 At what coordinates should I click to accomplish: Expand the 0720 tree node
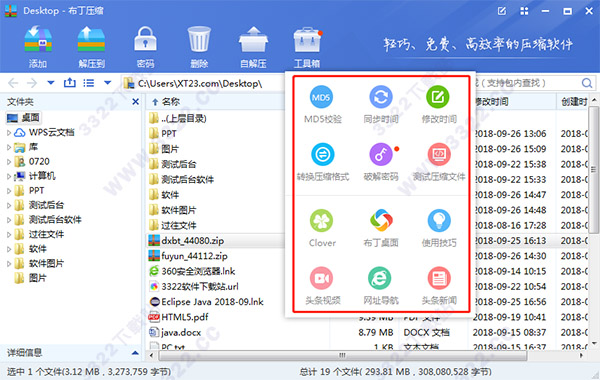9,162
